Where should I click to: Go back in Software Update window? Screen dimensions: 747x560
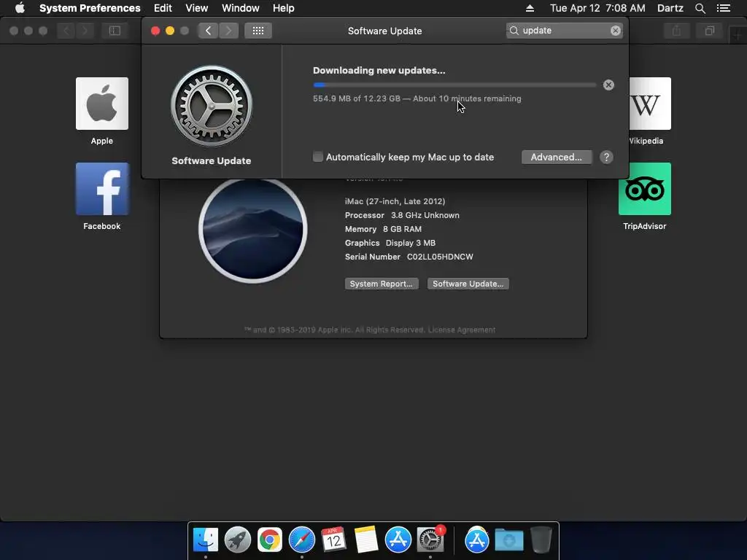[x=208, y=31]
